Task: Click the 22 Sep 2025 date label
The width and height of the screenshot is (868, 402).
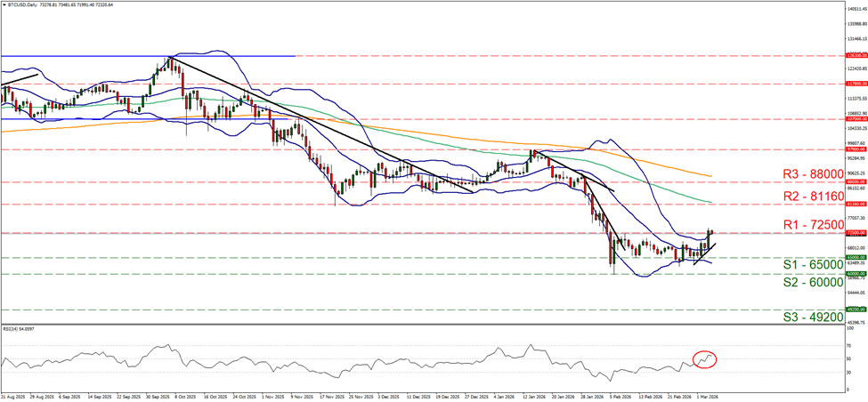Action: (130, 397)
